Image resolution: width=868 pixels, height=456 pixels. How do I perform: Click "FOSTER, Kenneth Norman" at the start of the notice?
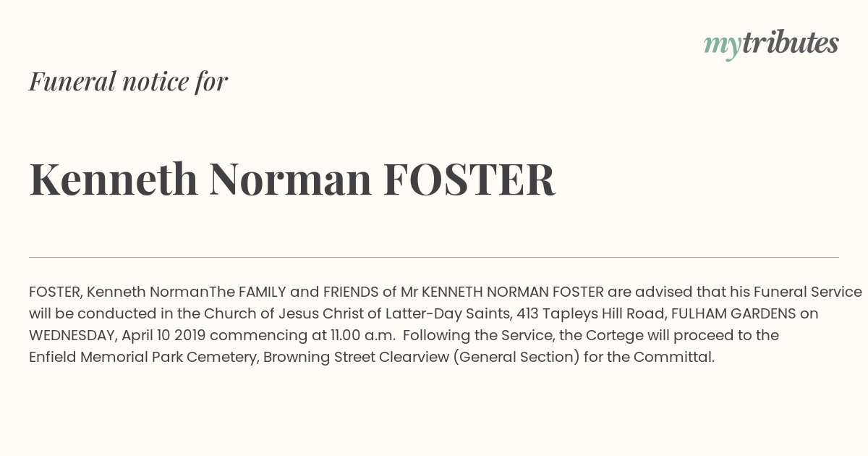[x=119, y=292]
